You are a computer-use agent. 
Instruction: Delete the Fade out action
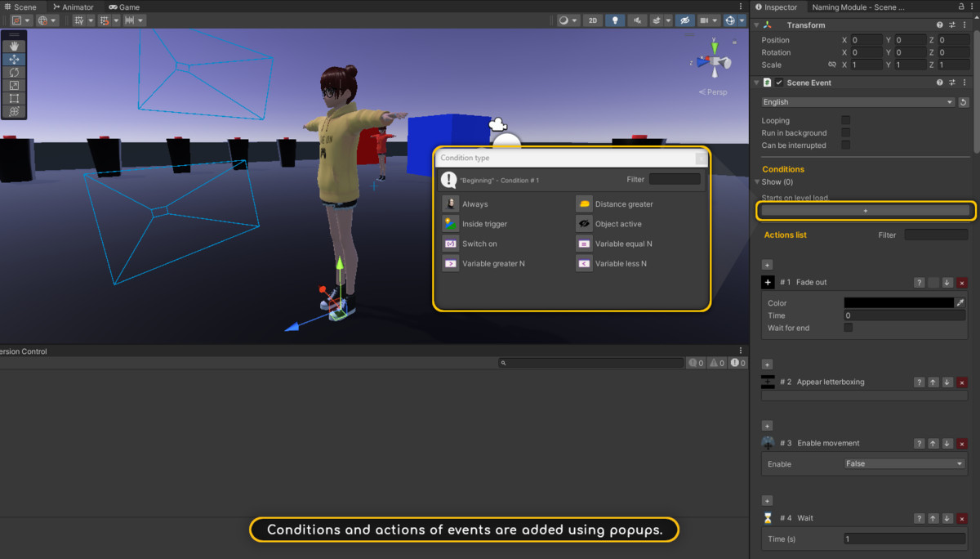[961, 283]
